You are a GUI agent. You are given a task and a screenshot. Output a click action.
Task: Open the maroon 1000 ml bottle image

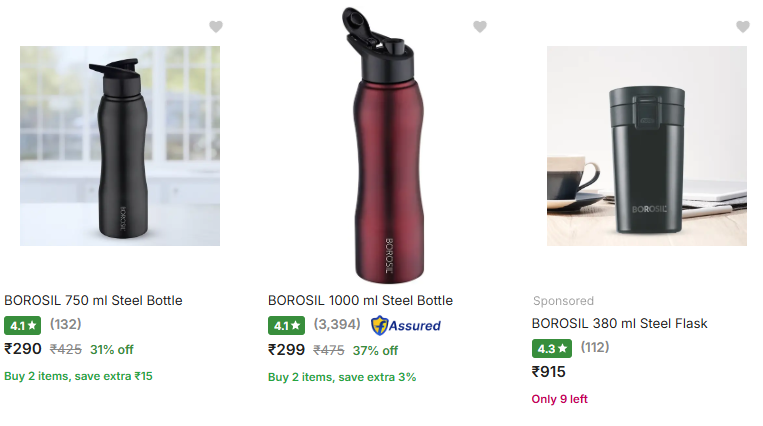(x=383, y=146)
